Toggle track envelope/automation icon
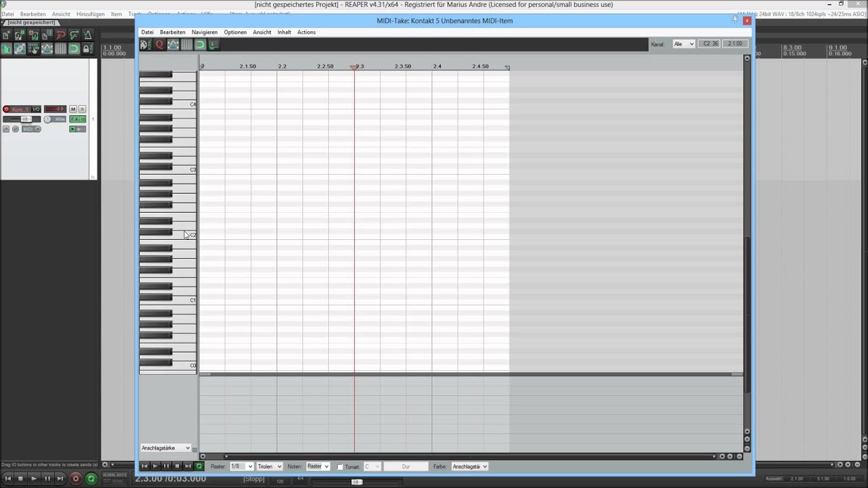The height and width of the screenshot is (488, 868). [x=6, y=129]
